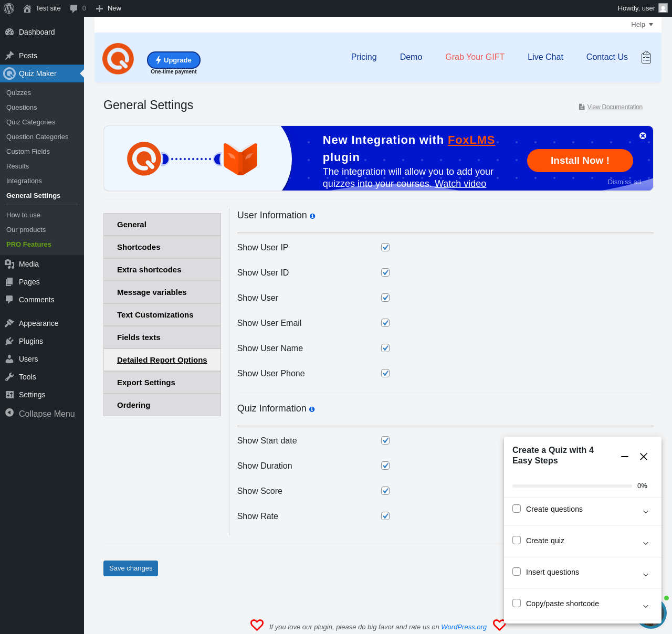
Task: Click the User Information info icon
Action: [x=312, y=216]
